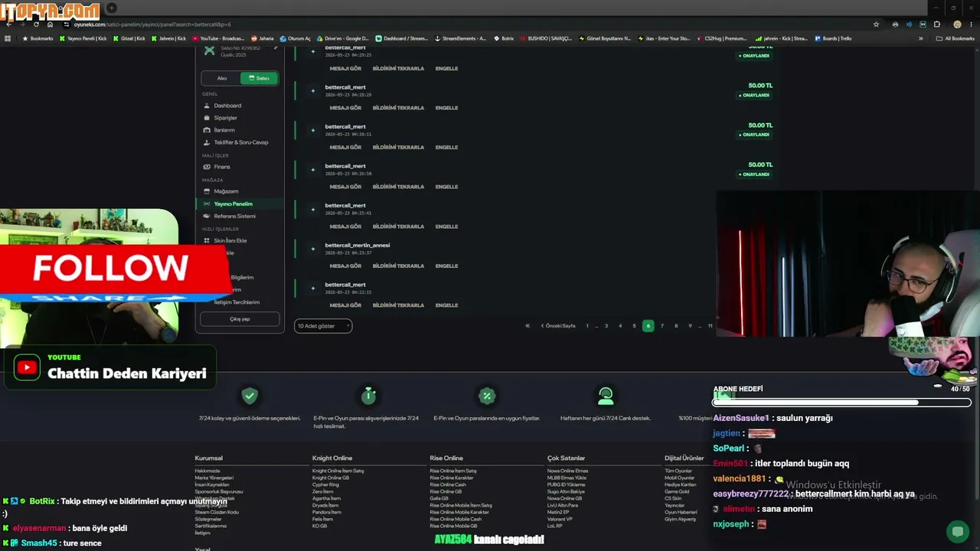
Task: Open the 10 Adet göster dropdown
Action: tap(323, 326)
